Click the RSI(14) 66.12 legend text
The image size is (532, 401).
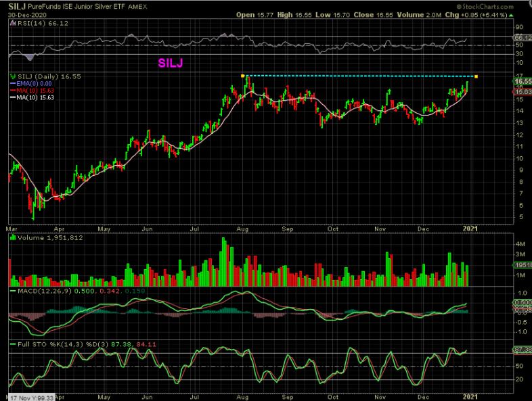[x=43, y=24]
